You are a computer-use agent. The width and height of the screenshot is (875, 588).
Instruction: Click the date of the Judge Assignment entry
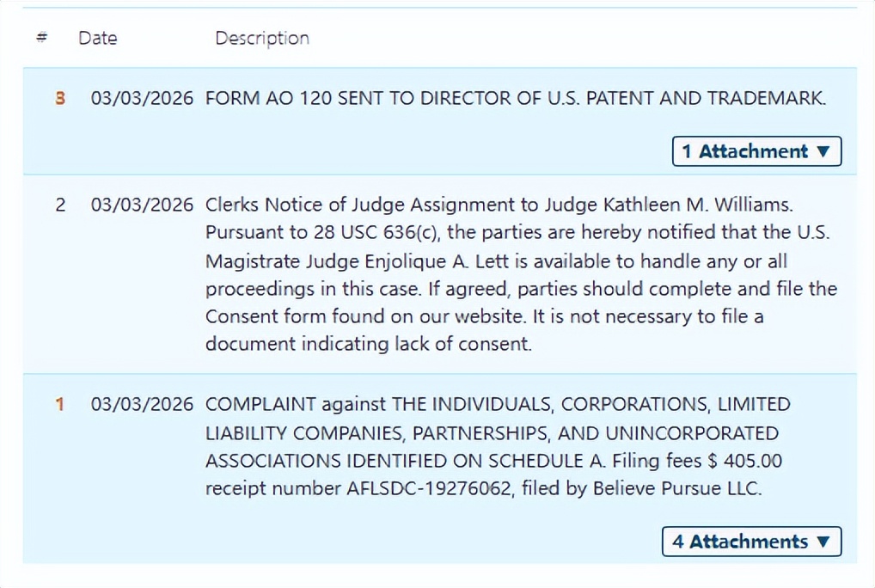click(x=142, y=205)
